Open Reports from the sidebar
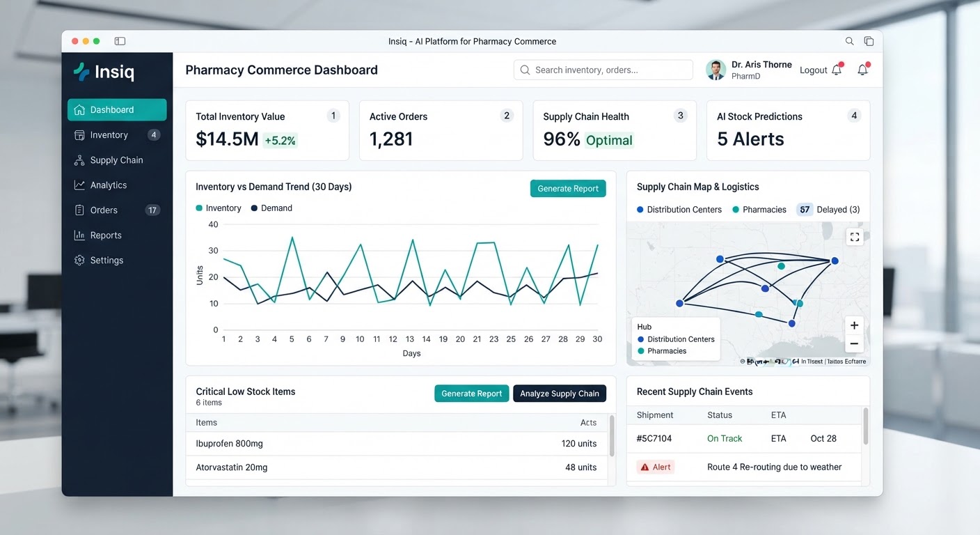 117,235
